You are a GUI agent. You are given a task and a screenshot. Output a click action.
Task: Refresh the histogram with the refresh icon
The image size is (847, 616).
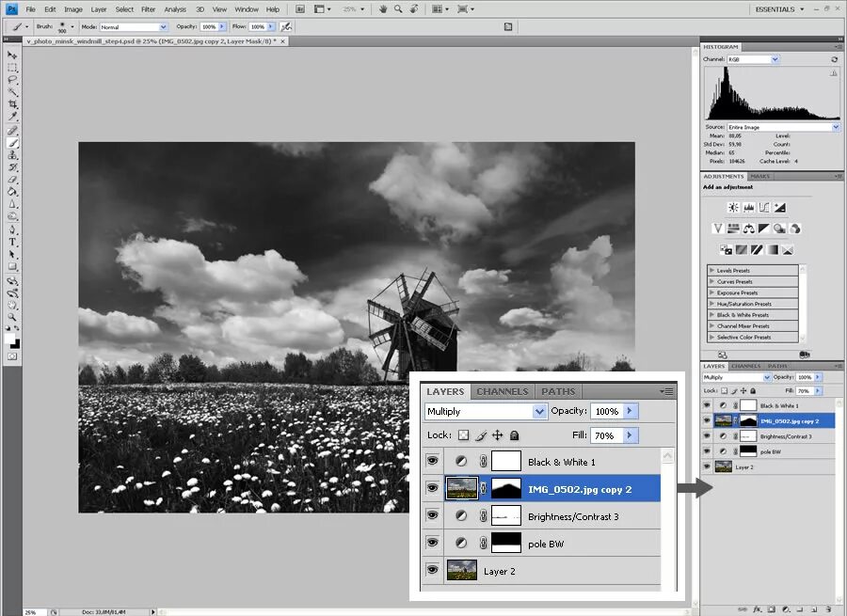pos(834,59)
